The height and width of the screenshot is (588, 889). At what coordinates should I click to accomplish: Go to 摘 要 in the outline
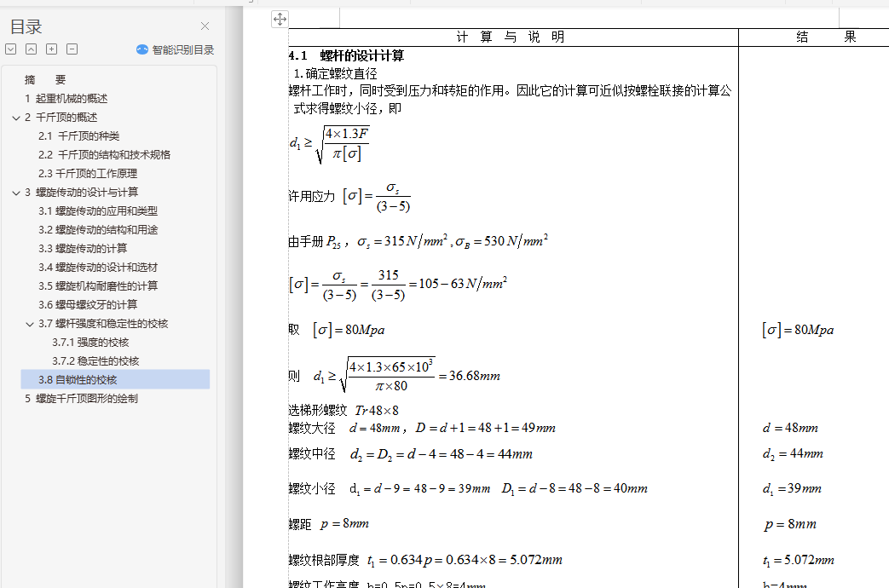point(45,80)
